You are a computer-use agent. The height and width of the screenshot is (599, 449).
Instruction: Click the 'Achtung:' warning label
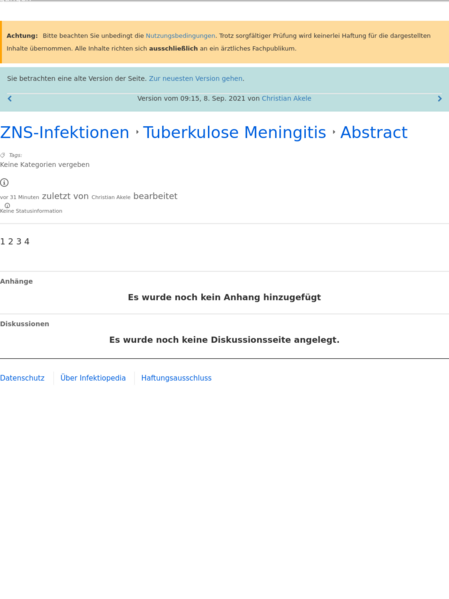[x=22, y=36]
